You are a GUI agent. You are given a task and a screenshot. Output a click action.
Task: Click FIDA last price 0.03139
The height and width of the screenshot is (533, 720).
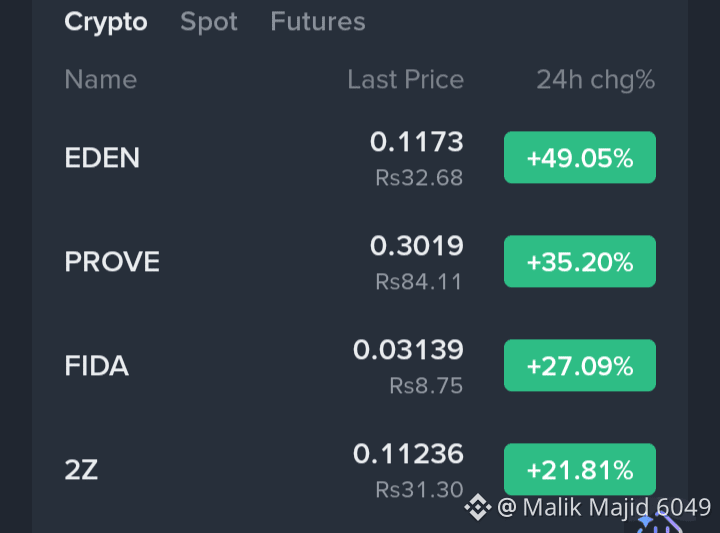pos(408,350)
